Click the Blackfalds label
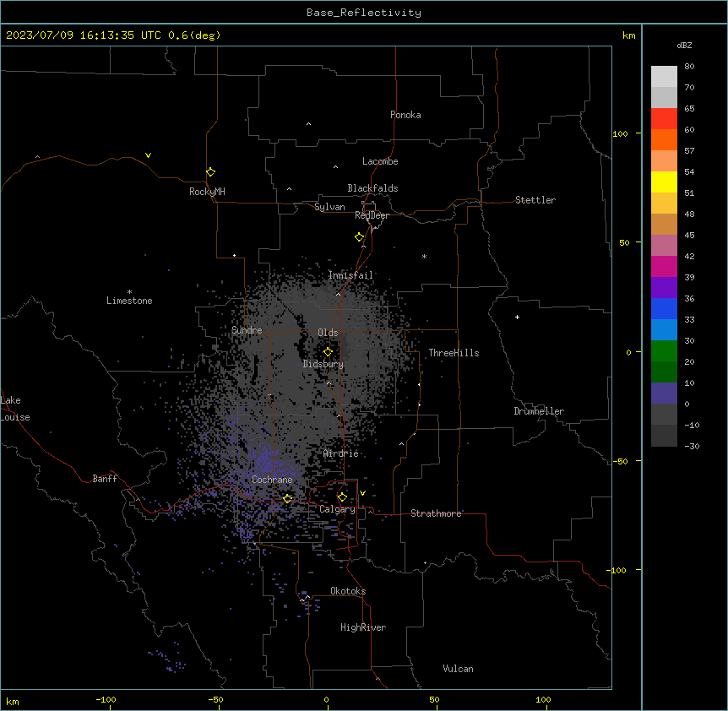The image size is (728, 711). (x=372, y=188)
